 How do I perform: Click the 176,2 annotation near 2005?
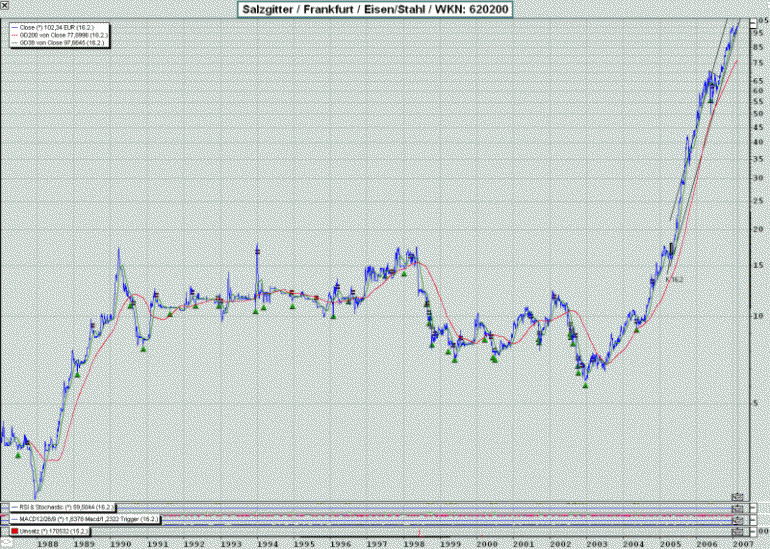click(673, 280)
